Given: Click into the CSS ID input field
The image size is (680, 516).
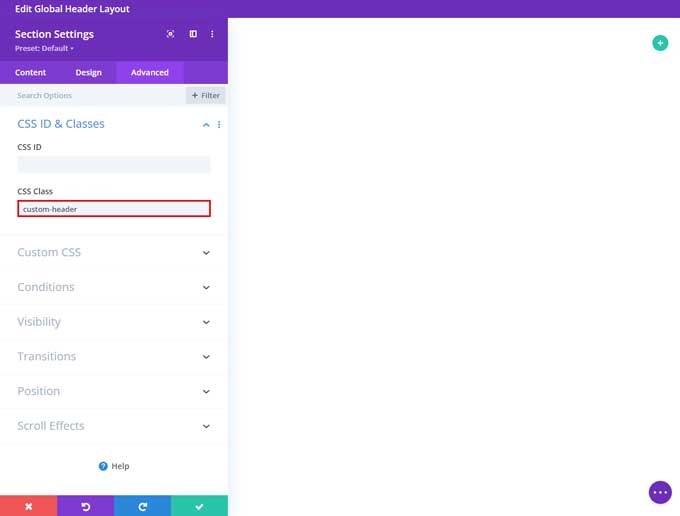Looking at the screenshot, I should 114,164.
